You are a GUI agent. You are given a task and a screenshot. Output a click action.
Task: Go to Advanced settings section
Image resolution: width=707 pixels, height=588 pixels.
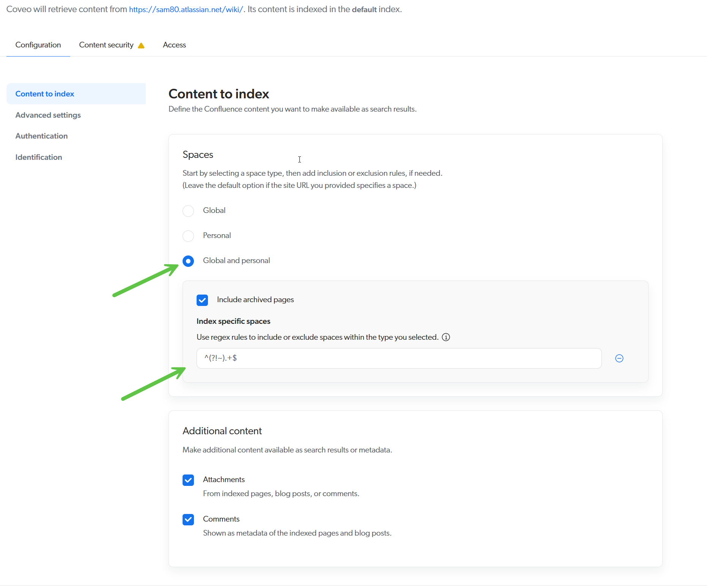point(48,115)
